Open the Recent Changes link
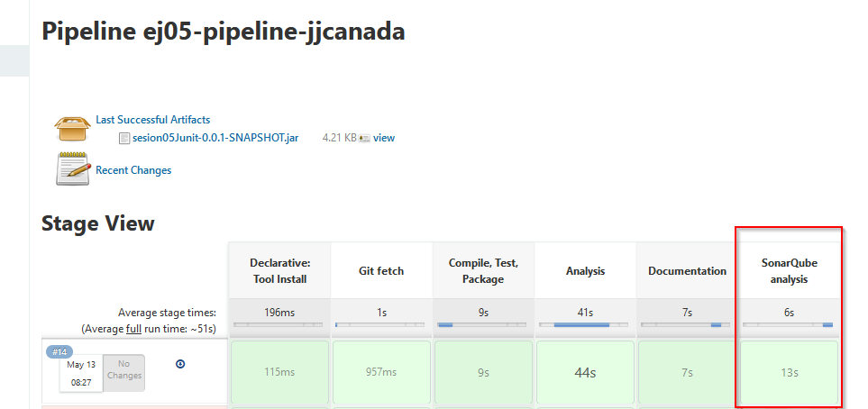Screen dimensions: 868x409 tap(133, 170)
